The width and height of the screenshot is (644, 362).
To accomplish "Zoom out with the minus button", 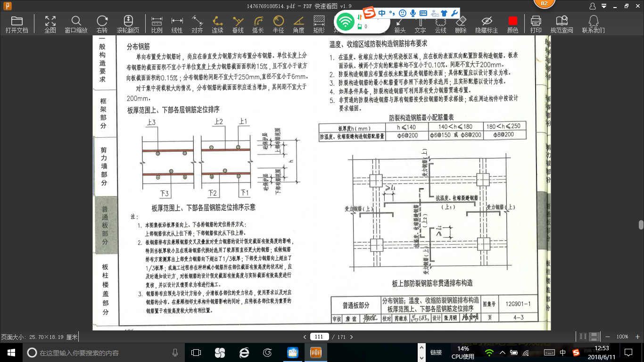I will 608,337.
